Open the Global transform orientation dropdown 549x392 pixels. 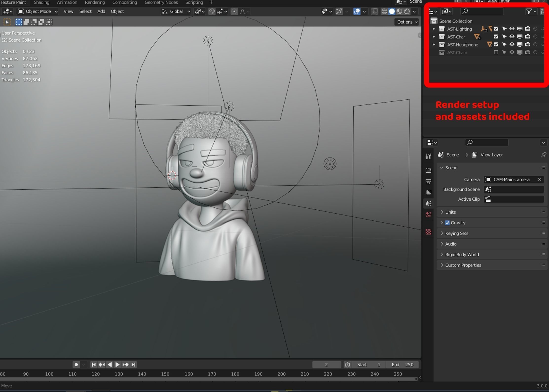[x=176, y=11]
